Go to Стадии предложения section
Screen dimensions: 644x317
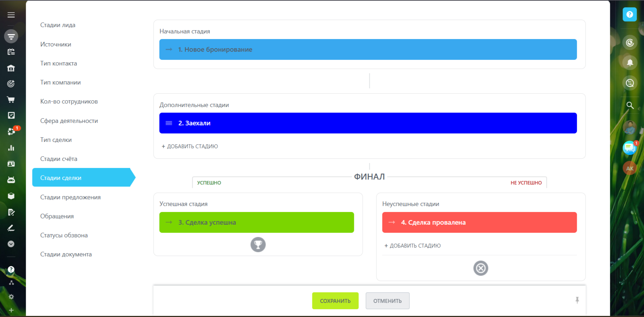(70, 197)
